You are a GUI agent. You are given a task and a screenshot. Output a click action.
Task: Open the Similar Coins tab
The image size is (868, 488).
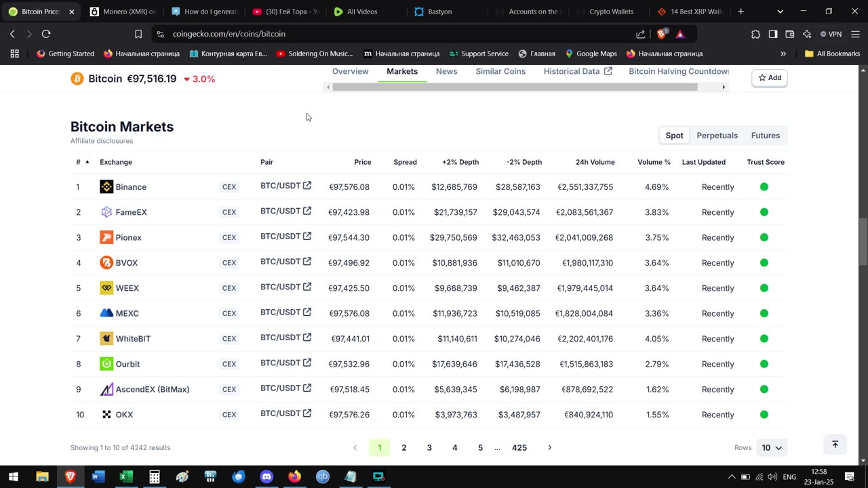[500, 71]
